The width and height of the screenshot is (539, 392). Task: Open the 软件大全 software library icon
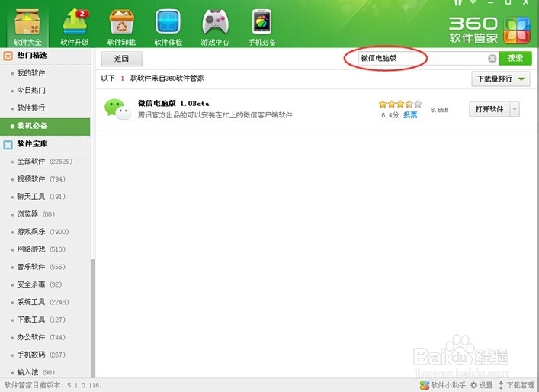coord(27,26)
